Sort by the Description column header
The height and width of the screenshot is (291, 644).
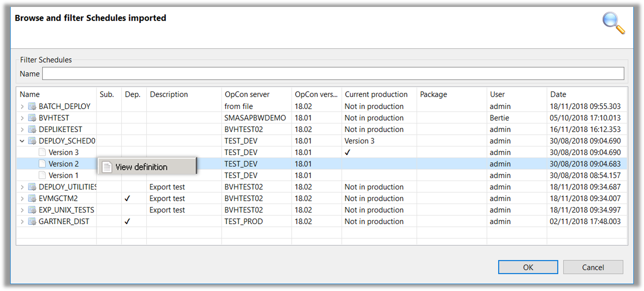pos(184,94)
